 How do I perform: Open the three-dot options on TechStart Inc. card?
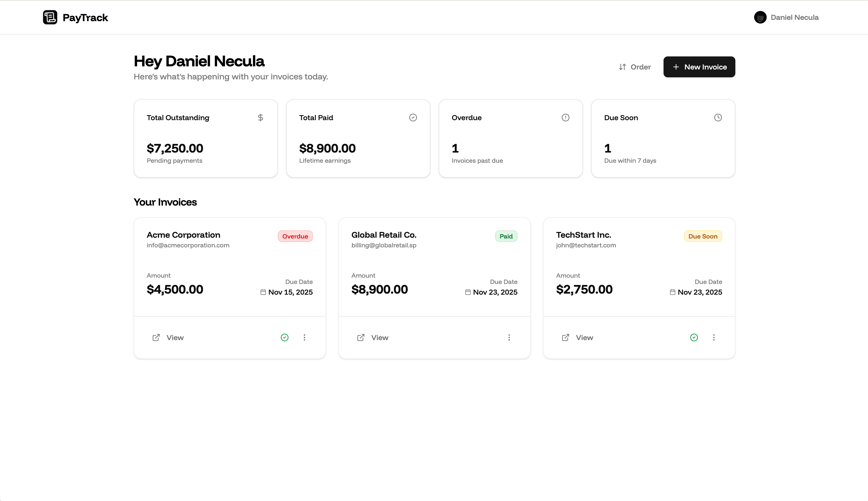pyautogui.click(x=714, y=337)
